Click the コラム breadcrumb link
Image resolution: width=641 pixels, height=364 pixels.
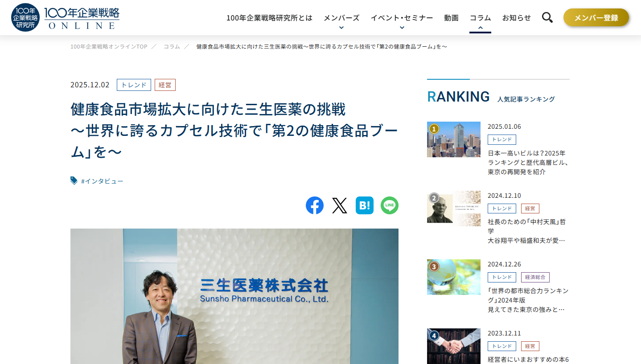[x=172, y=47]
